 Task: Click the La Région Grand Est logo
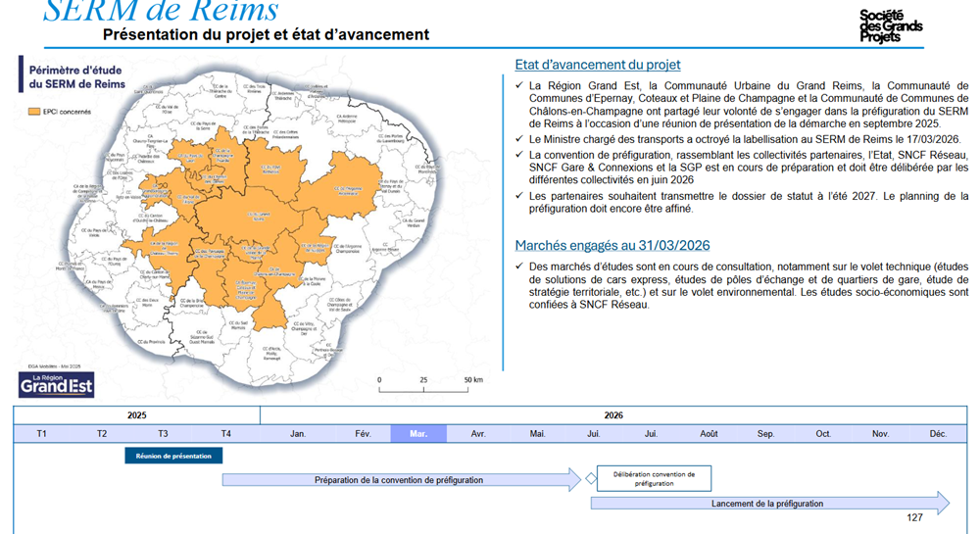(56, 385)
